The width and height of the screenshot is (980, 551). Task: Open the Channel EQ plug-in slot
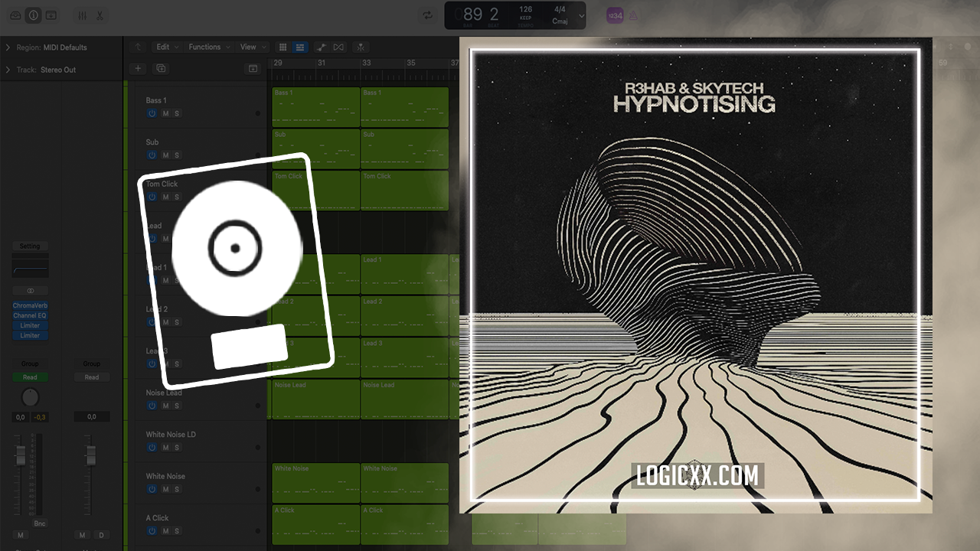[x=30, y=315]
